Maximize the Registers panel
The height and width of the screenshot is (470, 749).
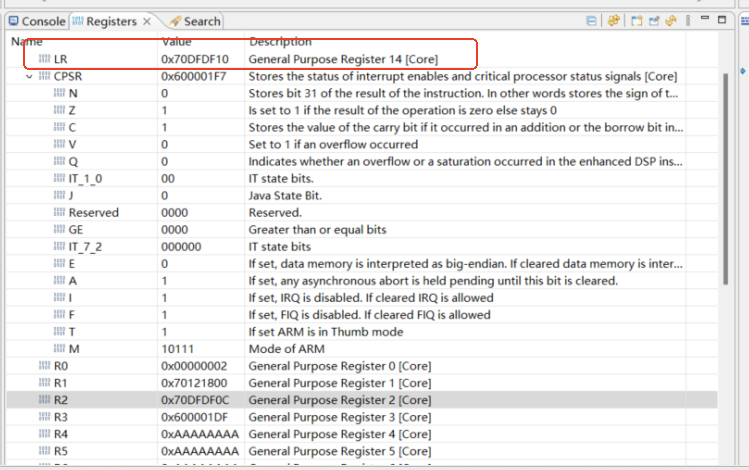(x=722, y=20)
